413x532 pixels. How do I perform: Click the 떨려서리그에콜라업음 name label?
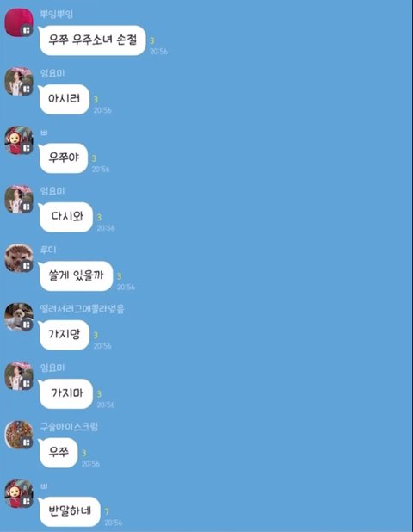(x=82, y=309)
